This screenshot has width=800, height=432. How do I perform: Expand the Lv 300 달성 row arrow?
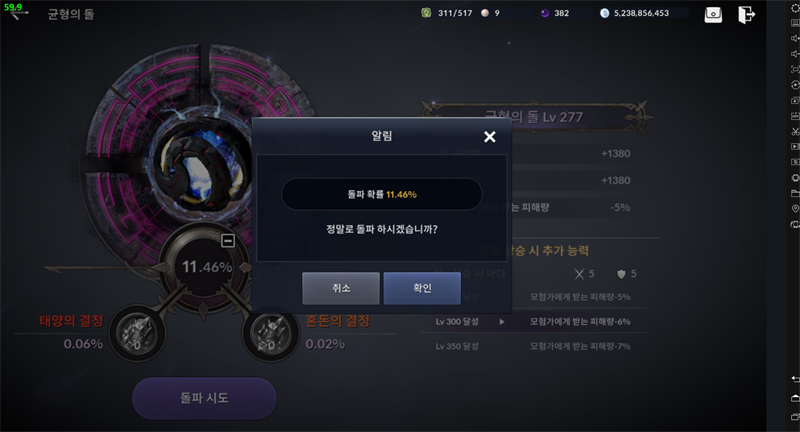click(502, 322)
